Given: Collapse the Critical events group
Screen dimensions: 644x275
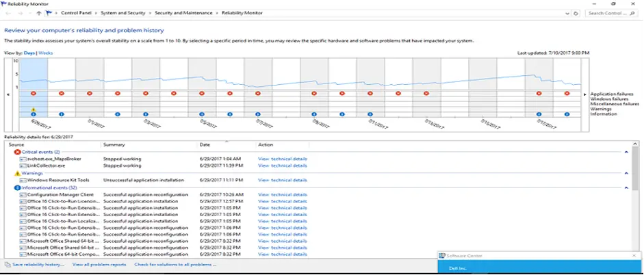Looking at the screenshot, I should click(x=626, y=152).
